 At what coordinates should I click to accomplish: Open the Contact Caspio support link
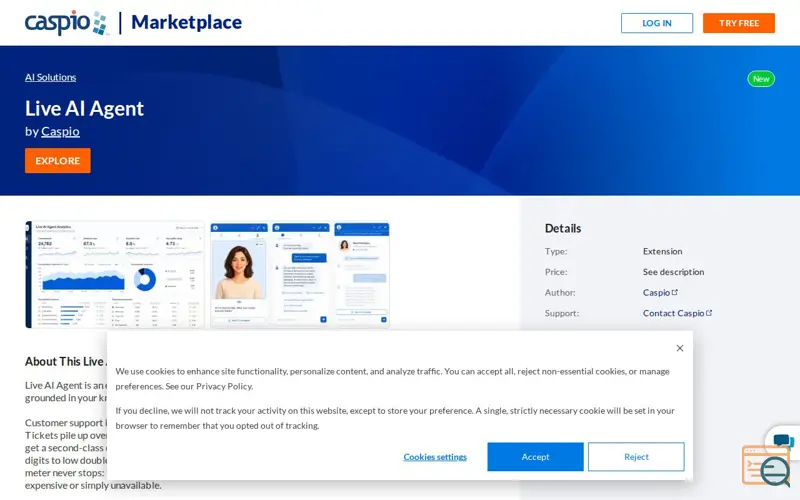click(673, 313)
